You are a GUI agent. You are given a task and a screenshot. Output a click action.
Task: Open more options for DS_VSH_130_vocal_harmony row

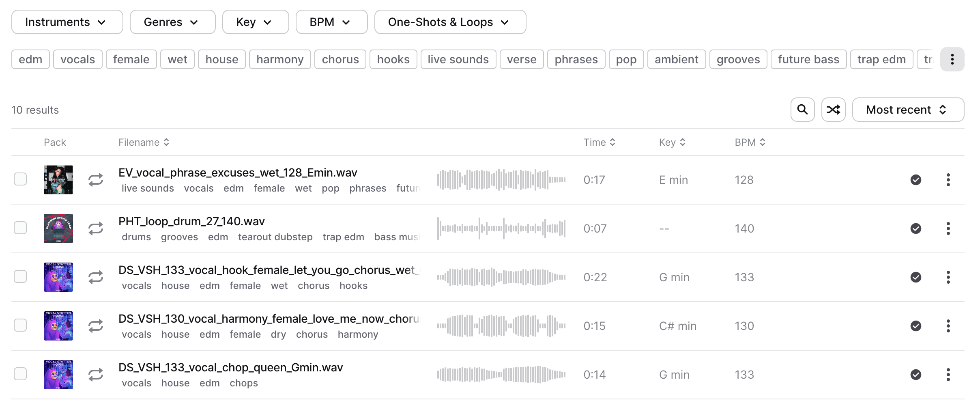948,326
